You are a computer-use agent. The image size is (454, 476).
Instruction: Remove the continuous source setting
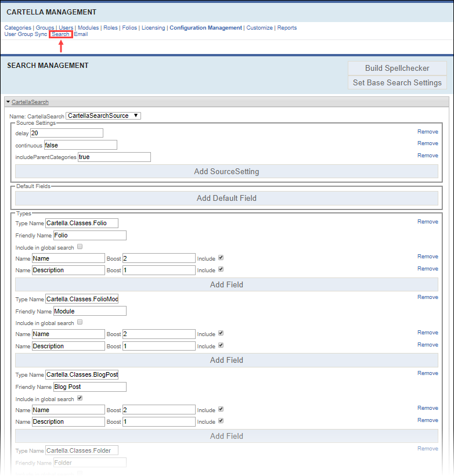pos(427,143)
